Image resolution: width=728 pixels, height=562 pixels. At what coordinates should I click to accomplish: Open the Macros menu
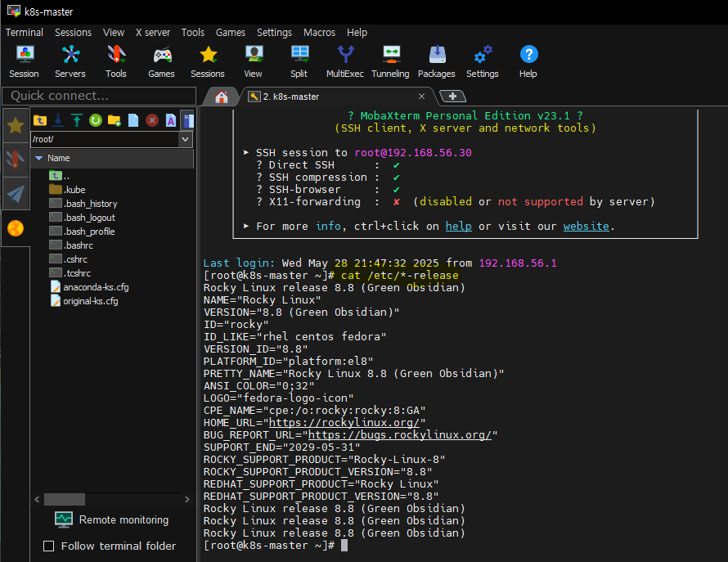click(x=319, y=33)
